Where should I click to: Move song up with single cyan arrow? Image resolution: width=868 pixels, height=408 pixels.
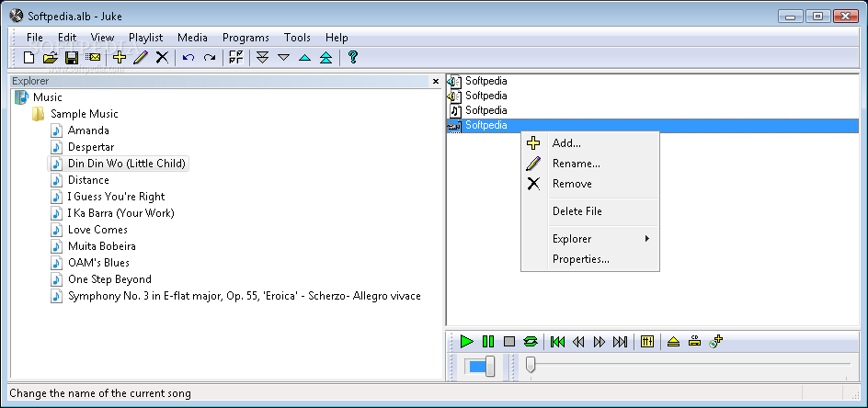click(304, 57)
